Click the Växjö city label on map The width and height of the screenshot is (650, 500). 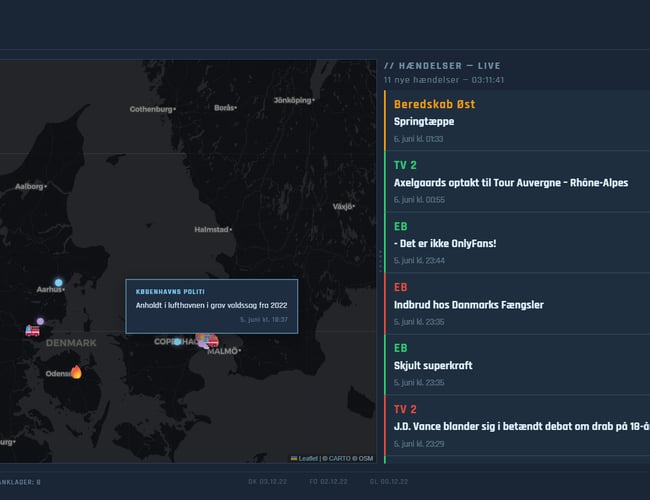[x=342, y=206]
